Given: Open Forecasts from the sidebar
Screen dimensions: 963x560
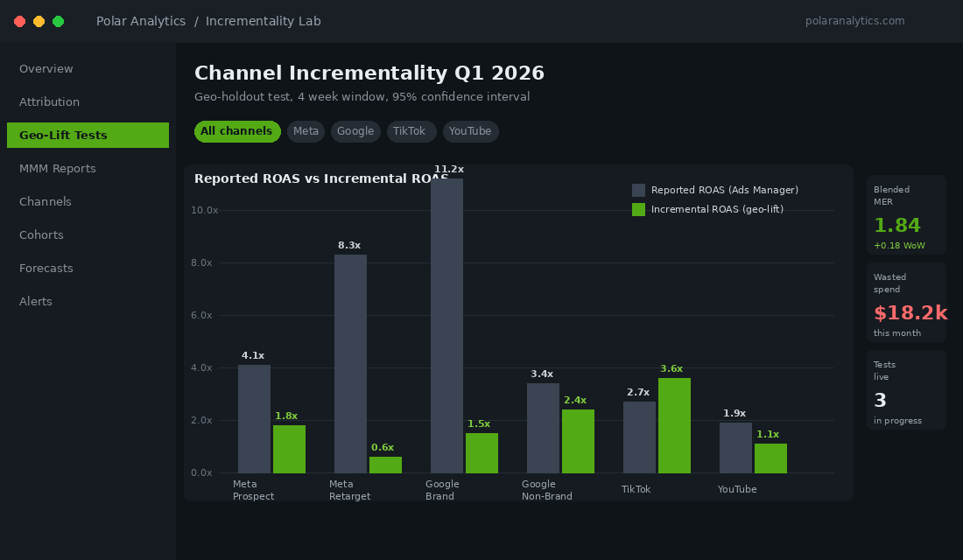Looking at the screenshot, I should (x=88, y=269).
